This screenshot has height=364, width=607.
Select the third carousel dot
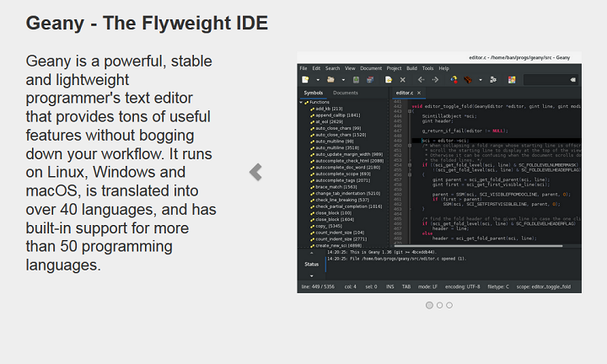449,305
